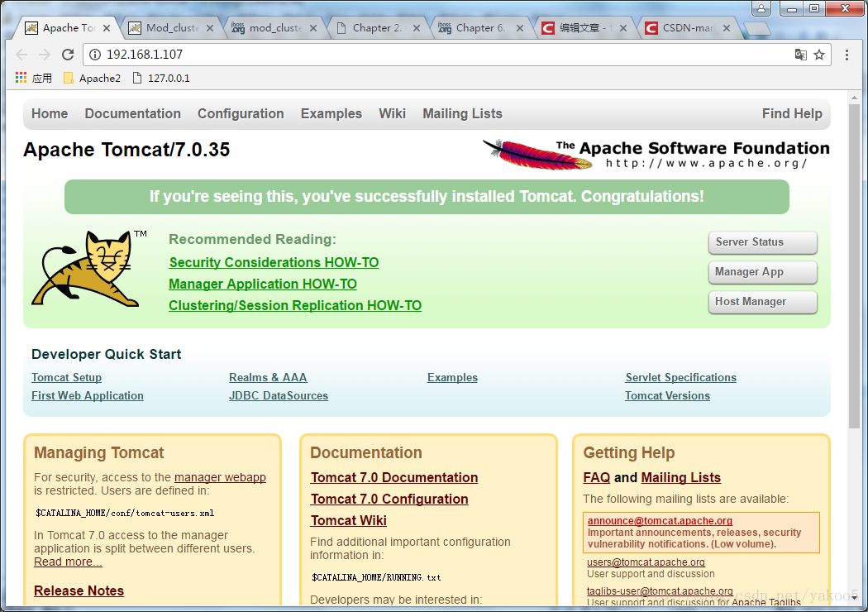The height and width of the screenshot is (612, 868).
Task: Open Manager Application HOW-TO link
Action: pyautogui.click(x=263, y=284)
